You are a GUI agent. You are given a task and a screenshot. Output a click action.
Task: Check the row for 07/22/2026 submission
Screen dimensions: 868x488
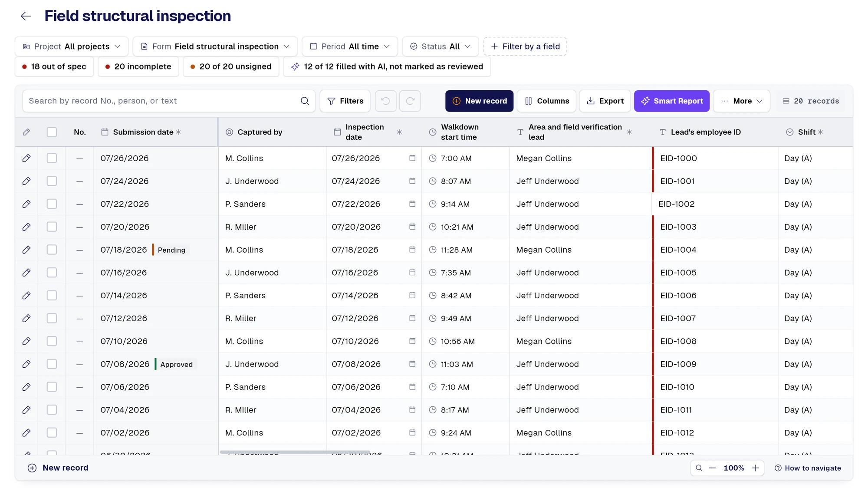[x=52, y=204]
